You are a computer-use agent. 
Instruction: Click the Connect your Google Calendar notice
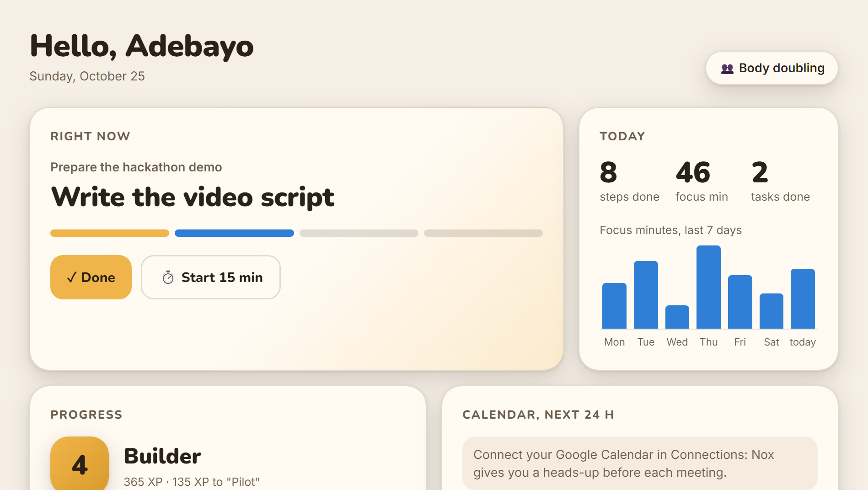point(640,463)
